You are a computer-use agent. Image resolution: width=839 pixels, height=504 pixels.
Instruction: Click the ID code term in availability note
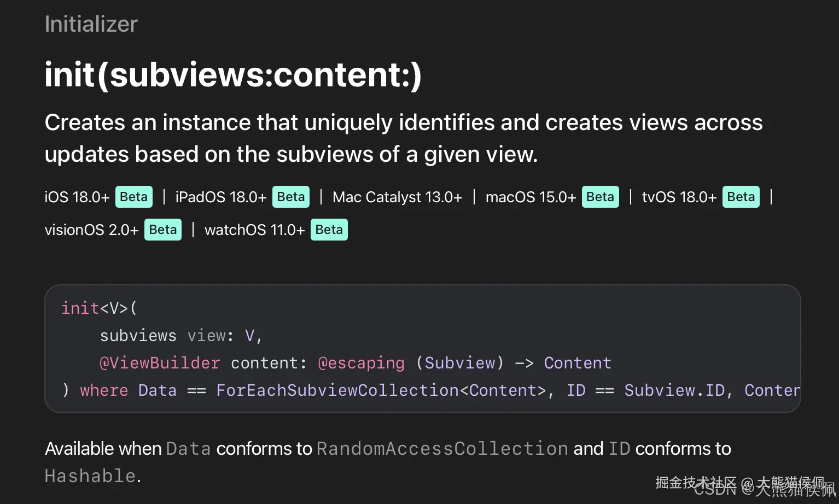(x=620, y=449)
